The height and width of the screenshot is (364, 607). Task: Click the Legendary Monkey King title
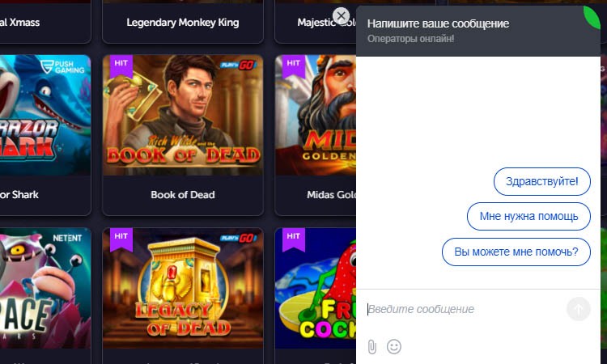tap(183, 23)
